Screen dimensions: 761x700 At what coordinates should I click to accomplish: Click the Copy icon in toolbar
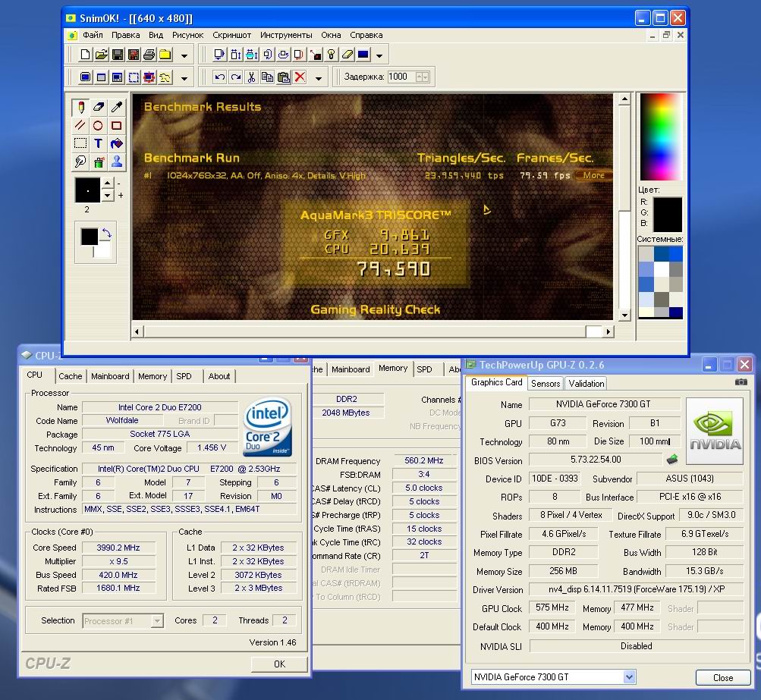tap(267, 77)
